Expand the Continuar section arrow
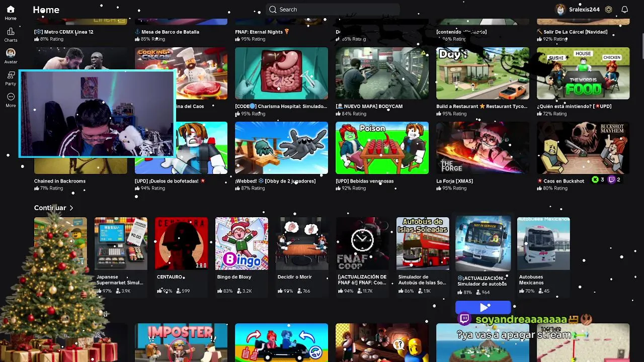Image resolution: width=644 pixels, height=362 pixels. tap(71, 208)
